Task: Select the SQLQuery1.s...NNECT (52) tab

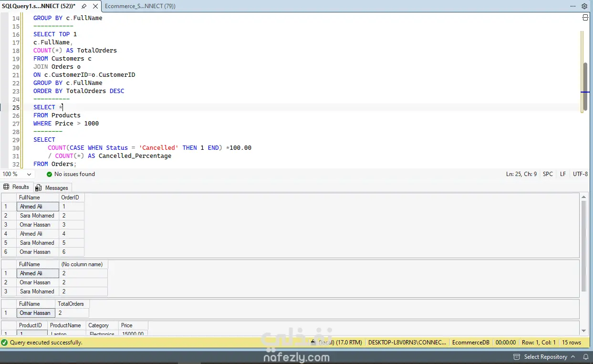Action: (38, 6)
